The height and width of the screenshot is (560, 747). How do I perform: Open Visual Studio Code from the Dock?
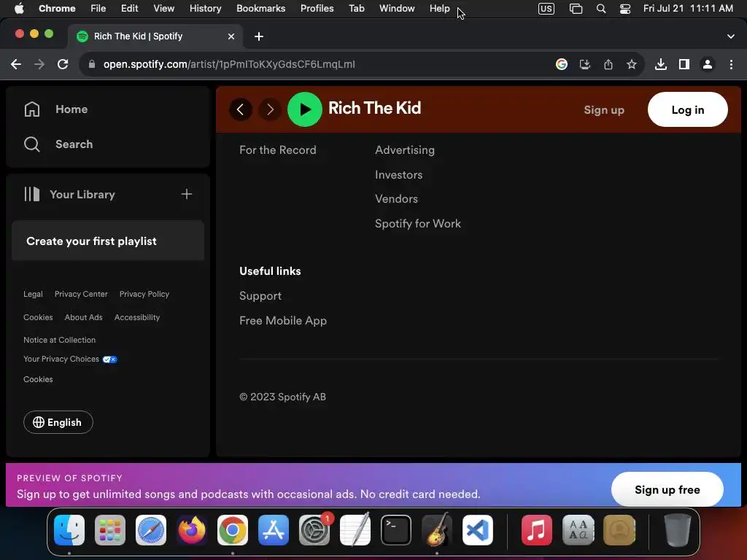478,530
